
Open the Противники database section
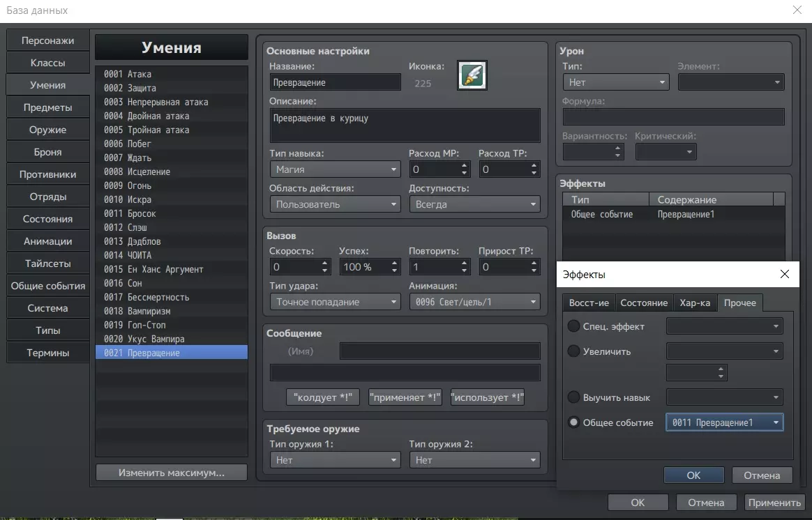(47, 174)
